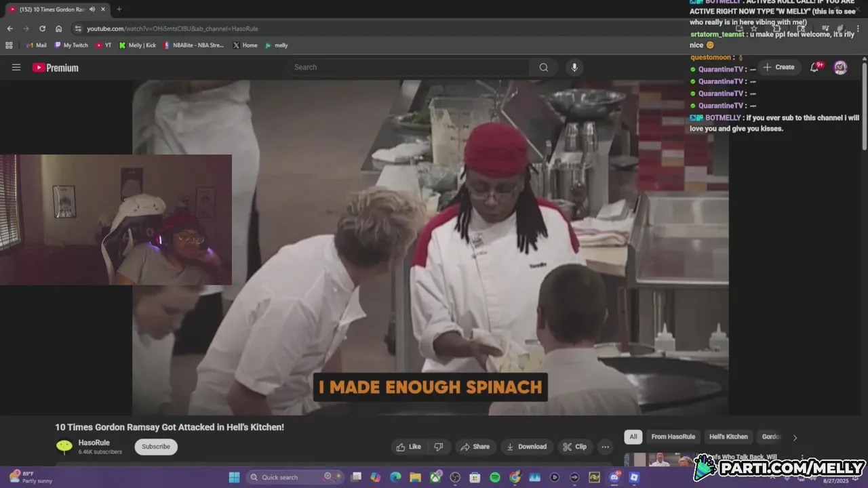868x488 pixels.
Task: Select the All filter chip
Action: [x=633, y=437]
